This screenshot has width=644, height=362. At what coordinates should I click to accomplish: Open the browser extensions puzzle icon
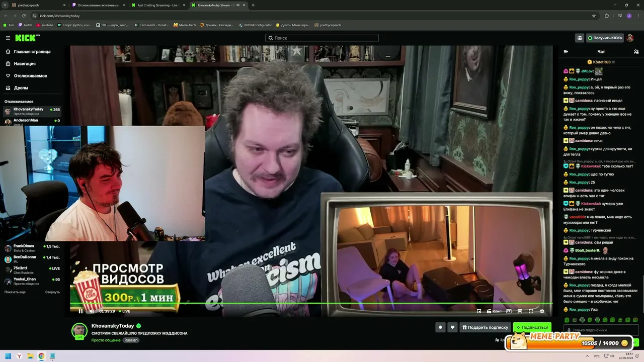[x=607, y=16]
